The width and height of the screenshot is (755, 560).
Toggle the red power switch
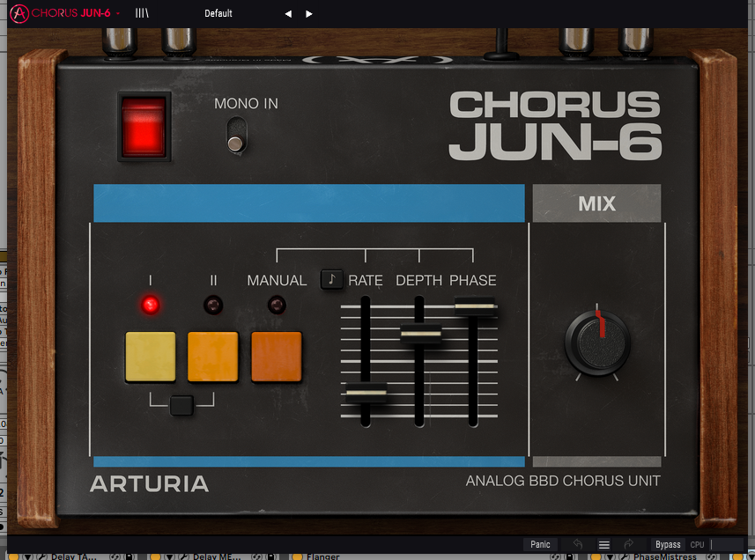pyautogui.click(x=144, y=127)
